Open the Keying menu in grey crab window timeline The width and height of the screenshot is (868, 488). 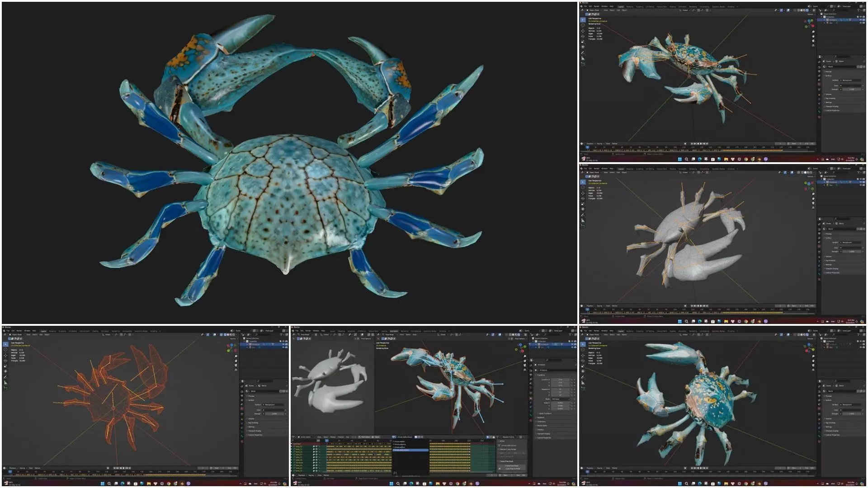coord(600,306)
